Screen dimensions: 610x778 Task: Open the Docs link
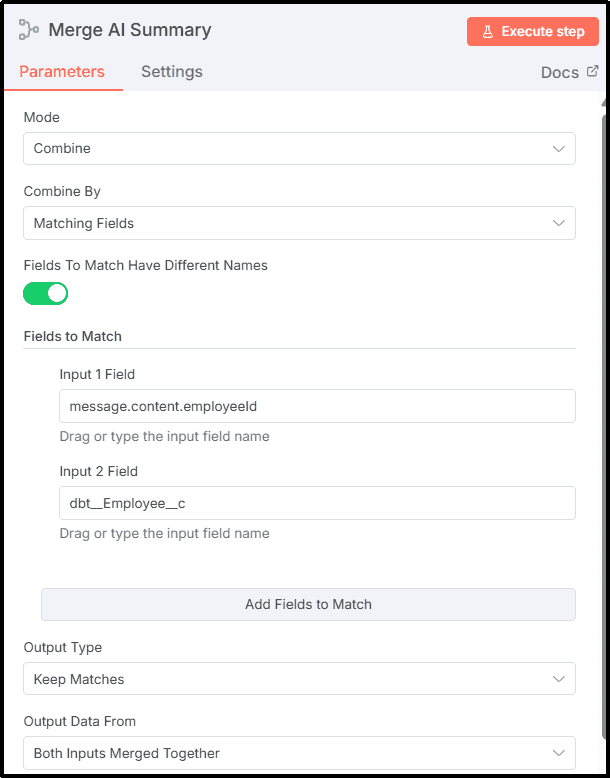point(560,72)
